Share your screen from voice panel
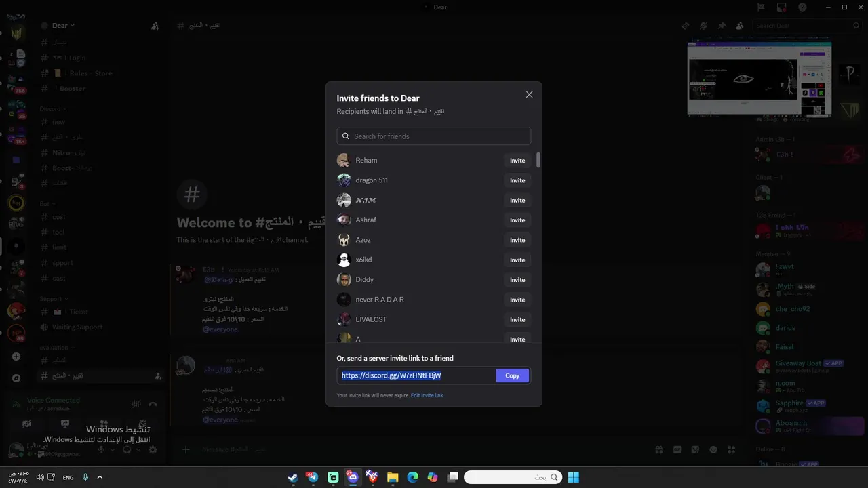 tap(65, 424)
